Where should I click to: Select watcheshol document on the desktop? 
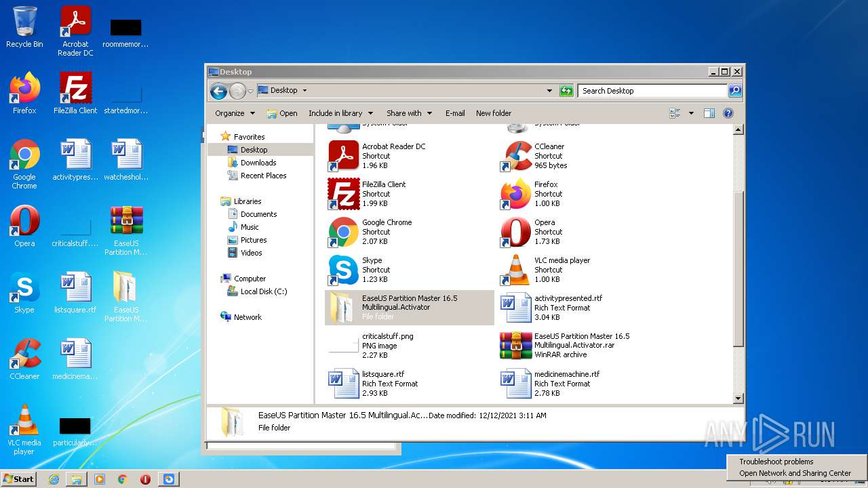click(126, 160)
